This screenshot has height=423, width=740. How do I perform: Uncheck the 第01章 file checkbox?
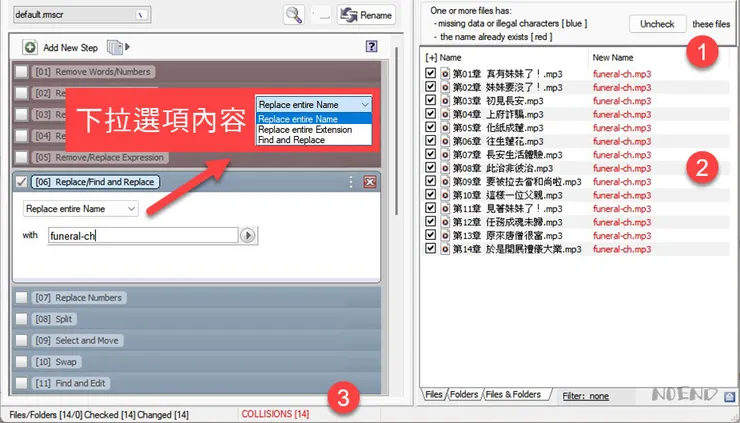point(430,73)
